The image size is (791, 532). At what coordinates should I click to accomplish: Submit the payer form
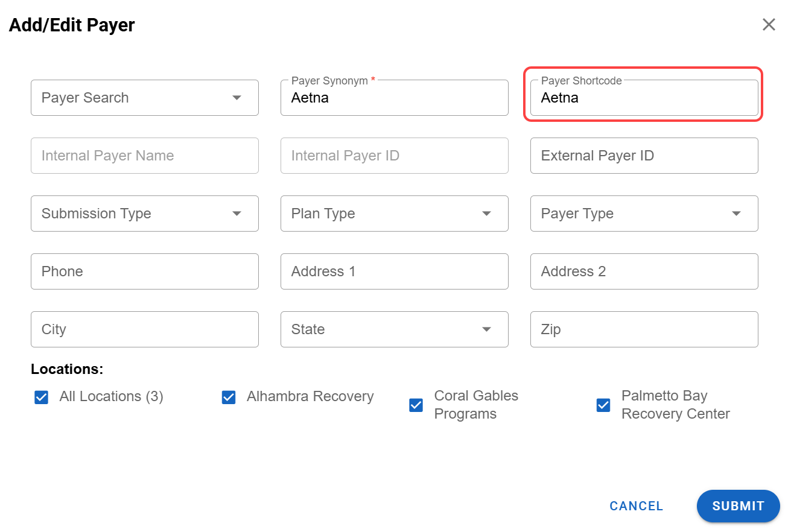739,506
